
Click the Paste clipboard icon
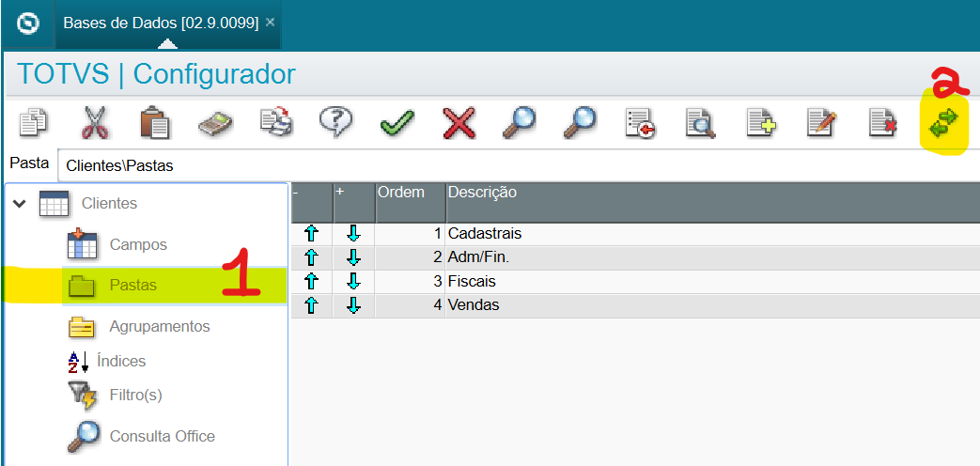[x=154, y=122]
